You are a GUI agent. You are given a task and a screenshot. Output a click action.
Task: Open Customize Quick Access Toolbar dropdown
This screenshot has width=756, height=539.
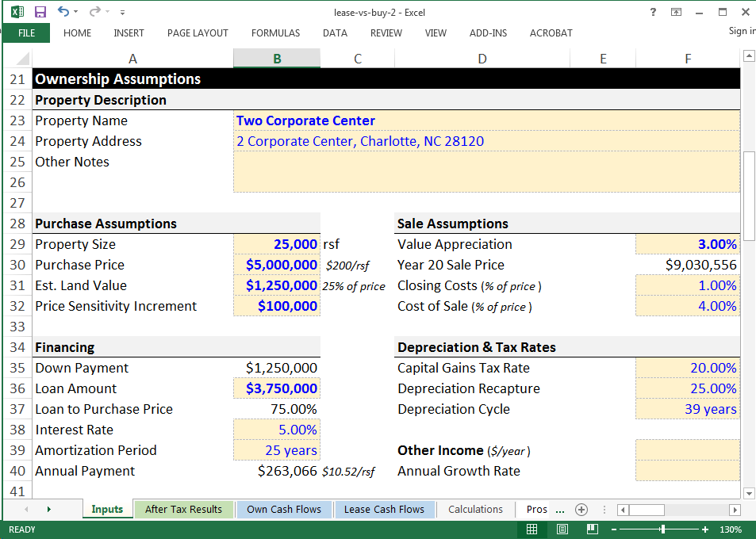121,13
